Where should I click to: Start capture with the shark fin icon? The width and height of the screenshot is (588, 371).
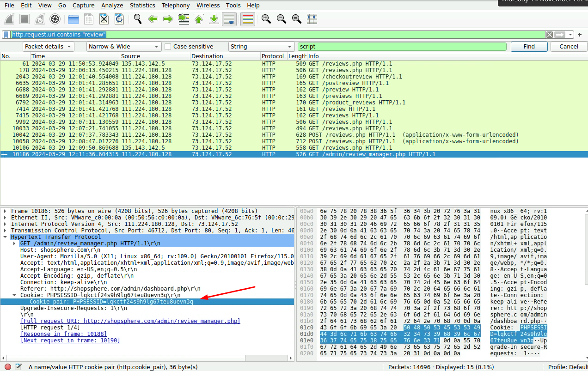10,19
